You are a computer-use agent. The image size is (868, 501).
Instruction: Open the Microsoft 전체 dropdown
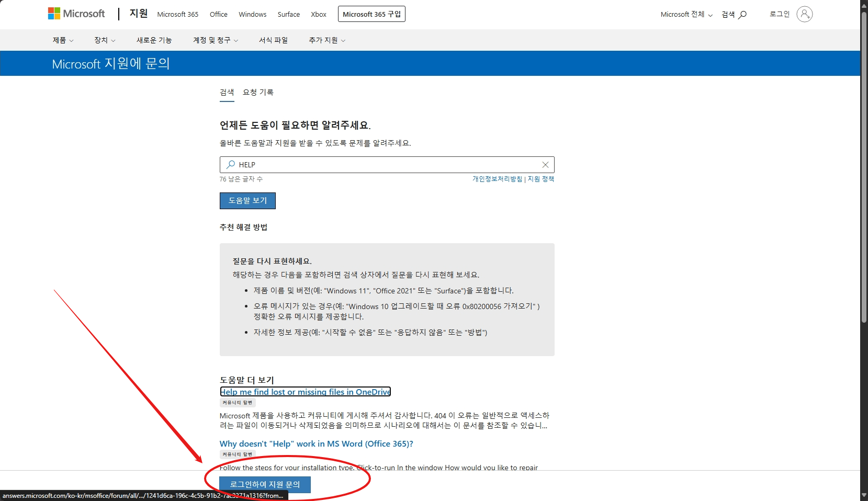(x=686, y=15)
